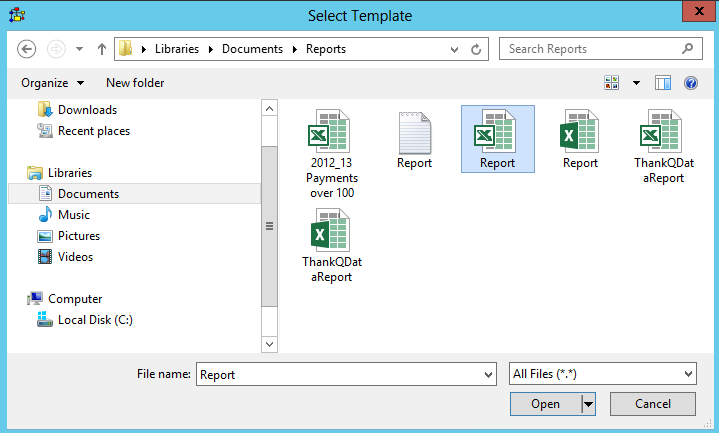The height and width of the screenshot is (433, 719).
Task: Refresh the Reports folder listing
Action: [x=477, y=49]
